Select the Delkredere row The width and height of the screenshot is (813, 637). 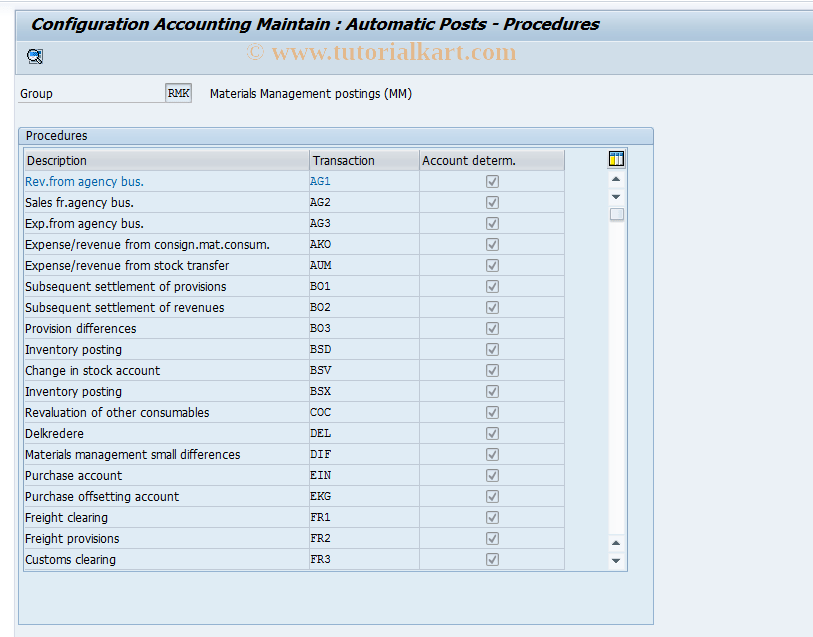point(54,433)
